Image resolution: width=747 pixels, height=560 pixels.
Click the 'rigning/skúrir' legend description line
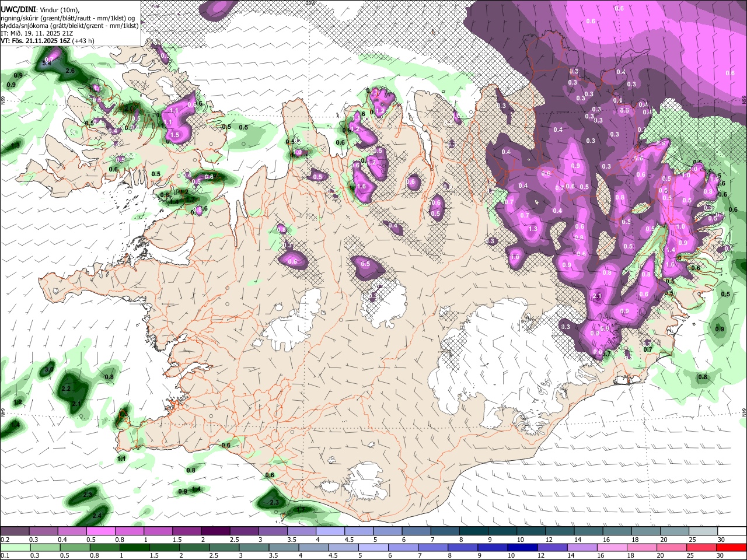tap(68, 18)
